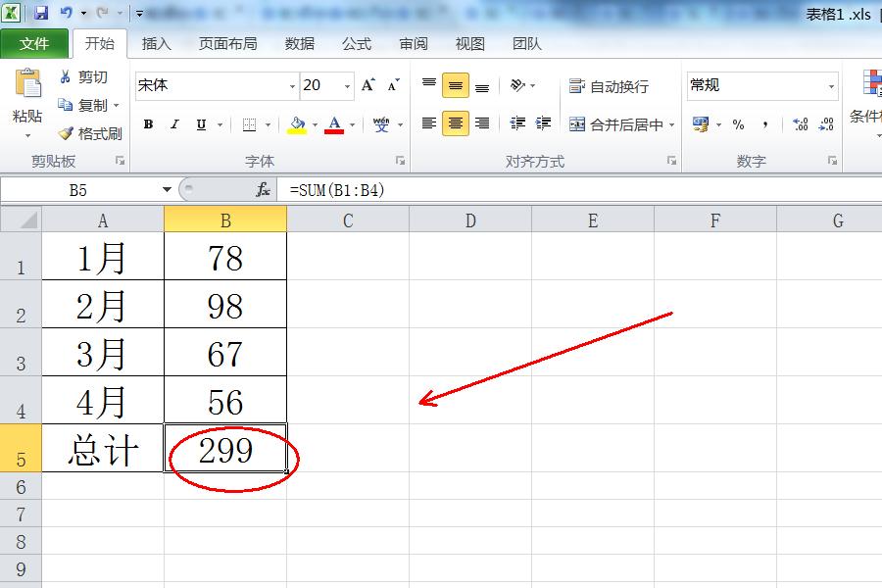Screen dimensions: 882x588
Task: Apply yellow fill color with paint bucket
Action: 297,124
